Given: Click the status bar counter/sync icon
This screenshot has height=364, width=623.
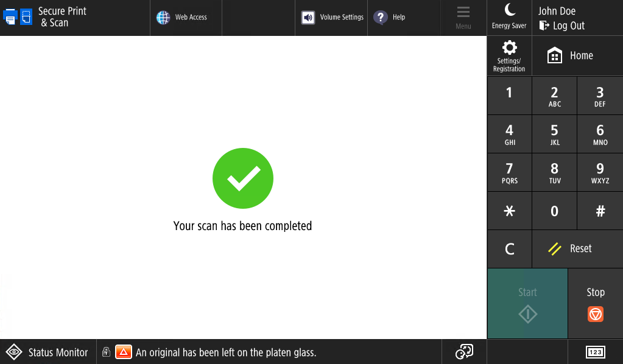Looking at the screenshot, I should click(x=464, y=352).
